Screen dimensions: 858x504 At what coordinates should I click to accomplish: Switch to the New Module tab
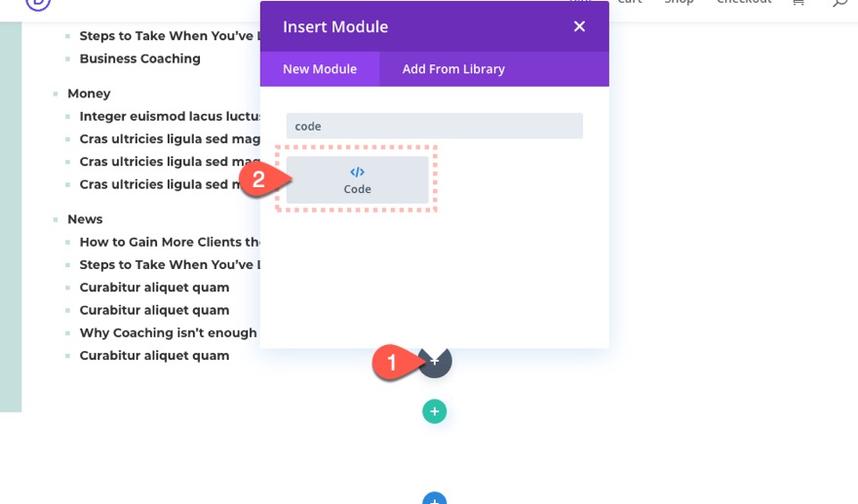coord(320,69)
